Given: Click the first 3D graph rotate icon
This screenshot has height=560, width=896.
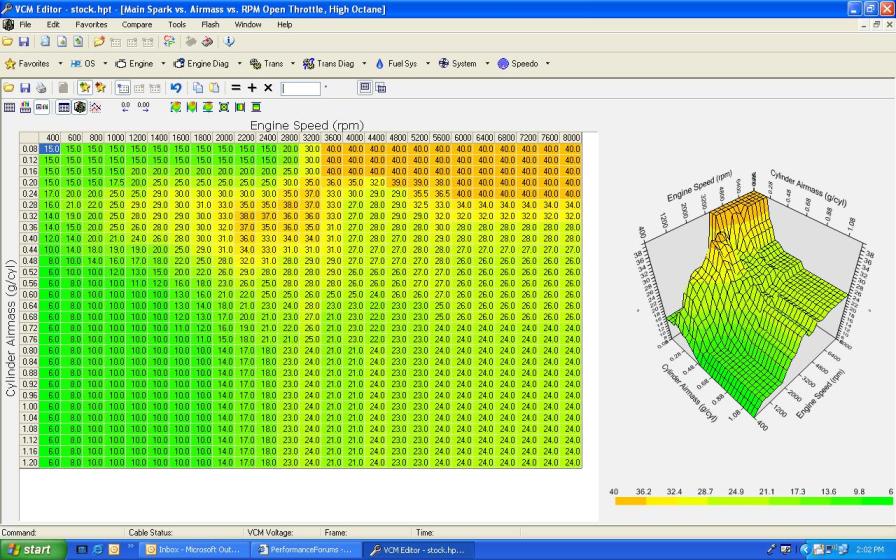Looking at the screenshot, I should tap(175, 107).
